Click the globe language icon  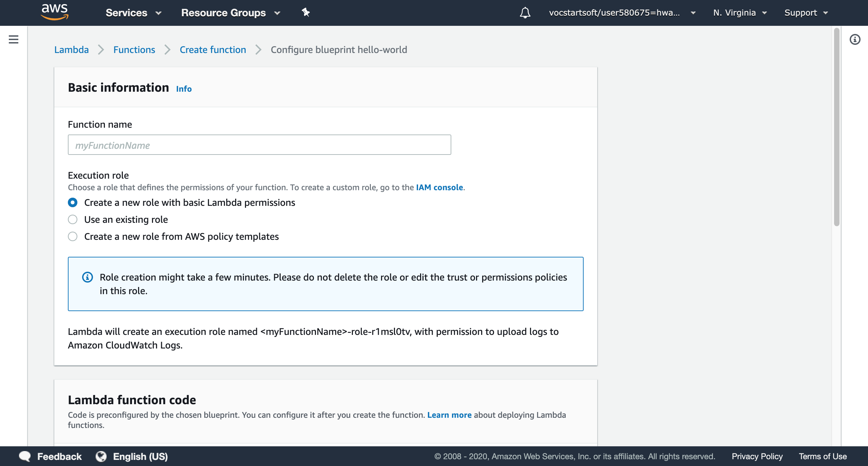(101, 456)
